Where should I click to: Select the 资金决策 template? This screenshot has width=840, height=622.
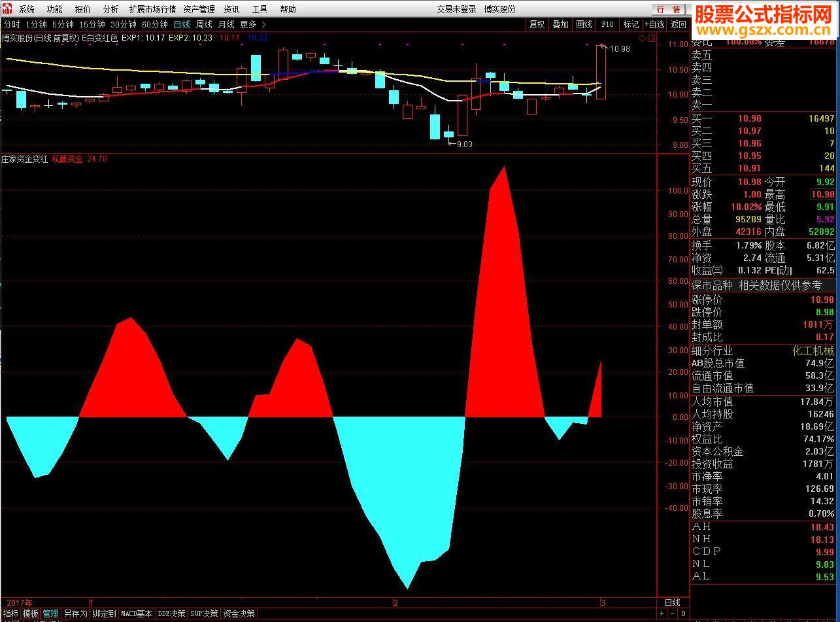pos(239,613)
